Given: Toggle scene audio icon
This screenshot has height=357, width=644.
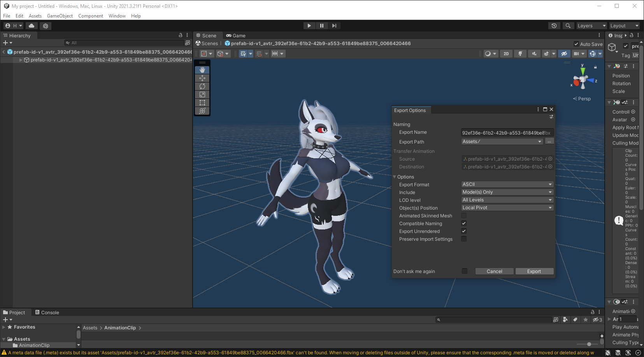Looking at the screenshot, I should [x=534, y=54].
